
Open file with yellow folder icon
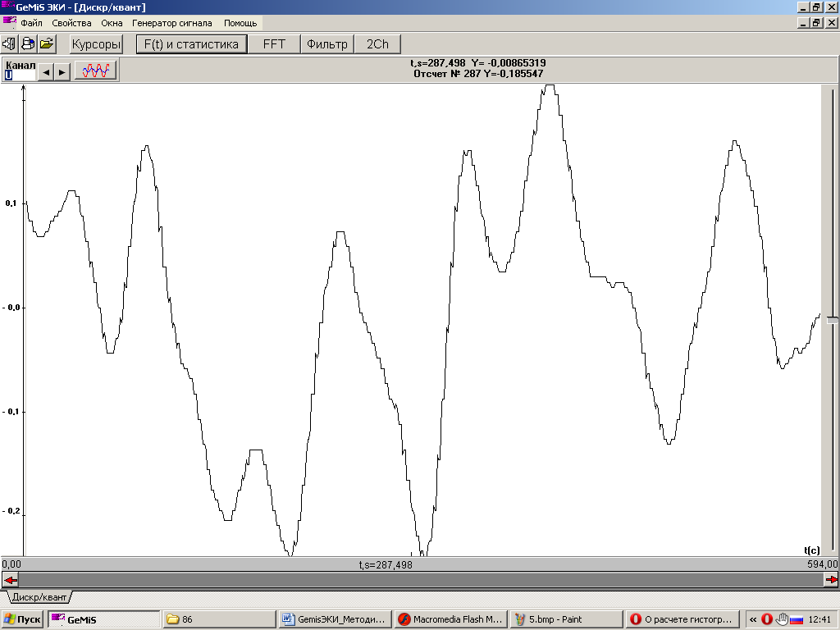pyautogui.click(x=47, y=44)
